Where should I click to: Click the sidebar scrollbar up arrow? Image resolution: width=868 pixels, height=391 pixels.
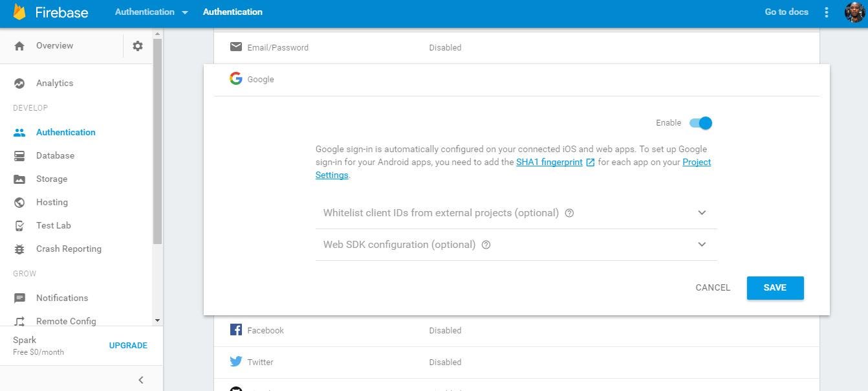tap(157, 33)
